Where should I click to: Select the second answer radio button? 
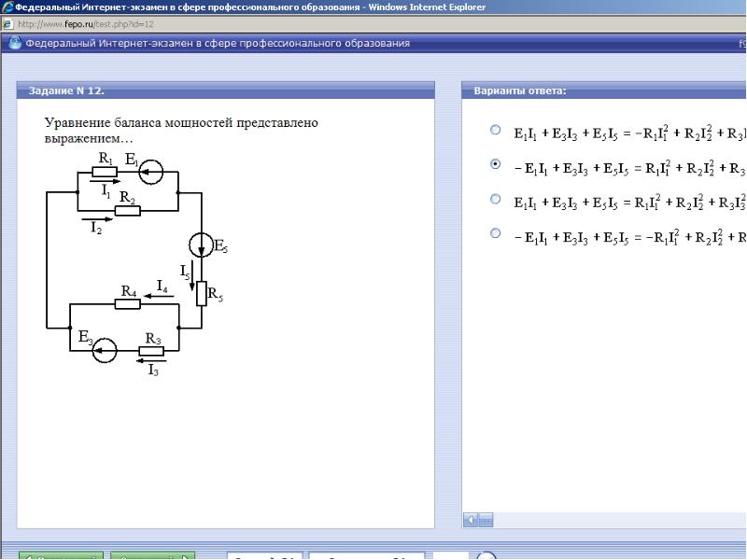tap(496, 164)
